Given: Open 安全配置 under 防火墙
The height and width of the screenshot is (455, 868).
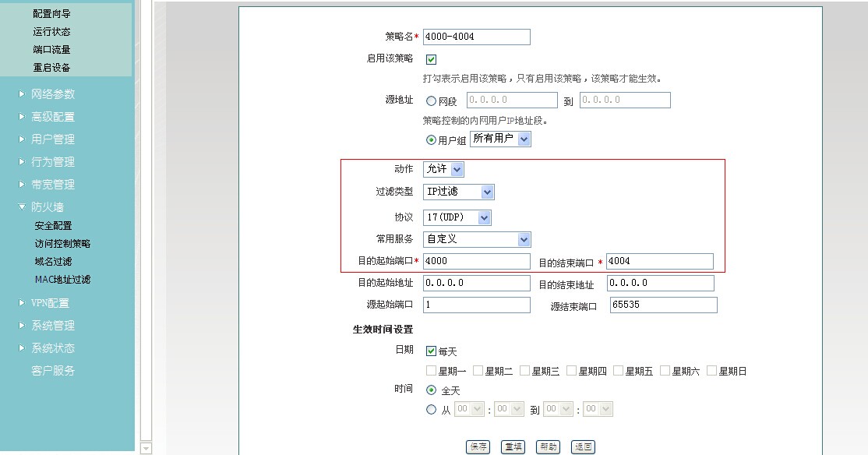Looking at the screenshot, I should 53,226.
